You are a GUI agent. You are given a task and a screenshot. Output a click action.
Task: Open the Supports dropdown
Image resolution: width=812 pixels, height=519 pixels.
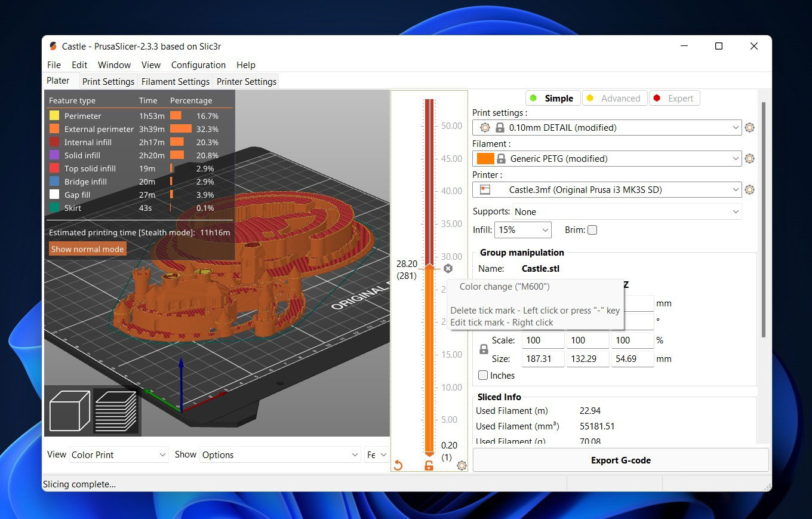click(626, 212)
